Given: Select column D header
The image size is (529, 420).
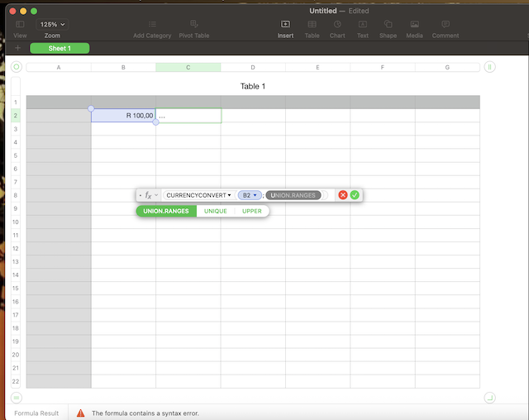Looking at the screenshot, I should tap(253, 68).
